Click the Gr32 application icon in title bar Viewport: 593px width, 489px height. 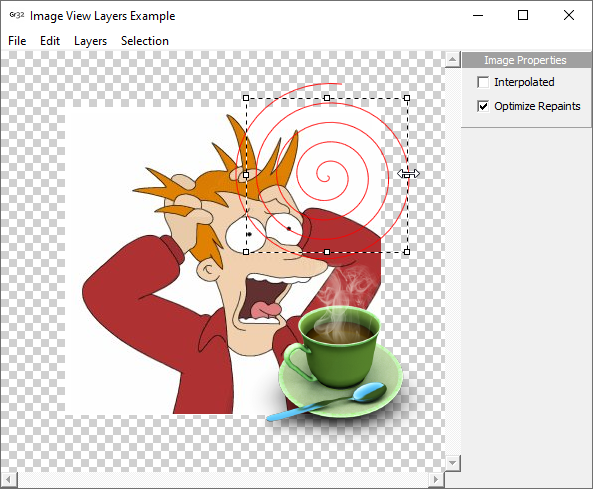(x=17, y=15)
